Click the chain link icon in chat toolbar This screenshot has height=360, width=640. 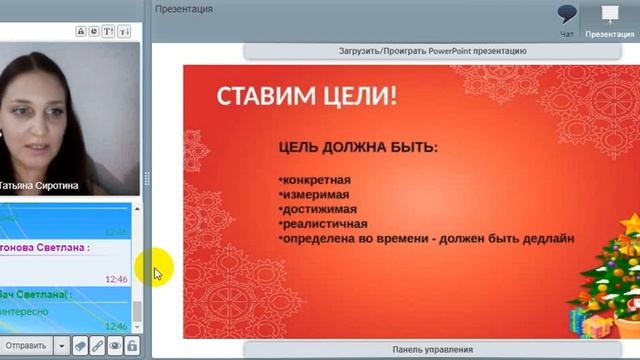98,346
